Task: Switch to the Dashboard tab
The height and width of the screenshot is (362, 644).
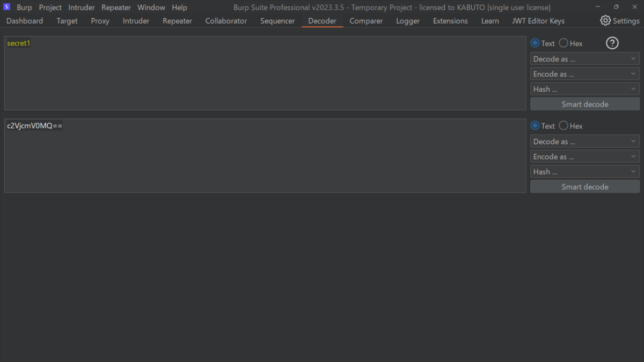Action: pyautogui.click(x=25, y=21)
